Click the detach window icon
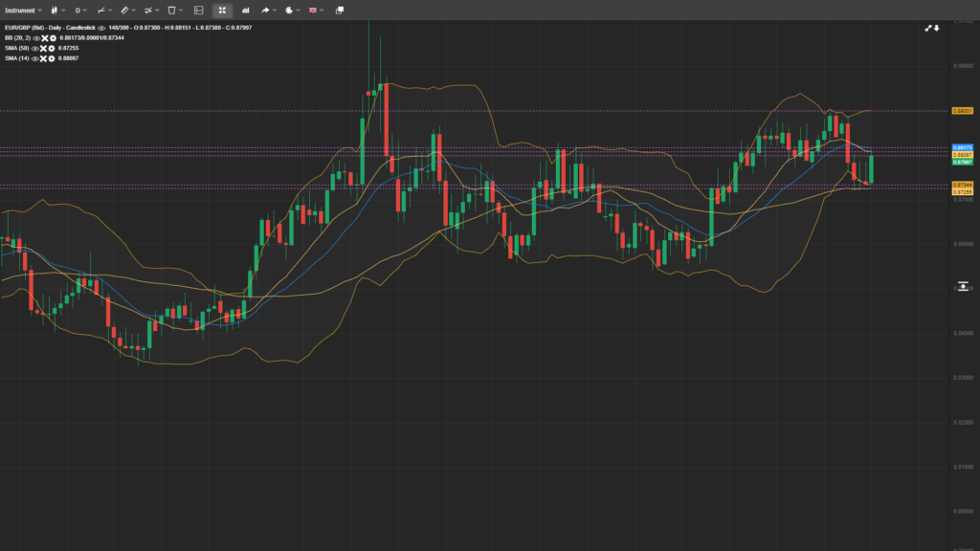 [340, 10]
